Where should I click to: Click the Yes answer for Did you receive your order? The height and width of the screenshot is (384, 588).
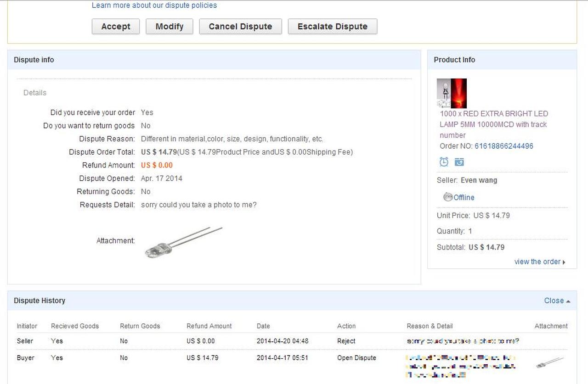pyautogui.click(x=147, y=113)
